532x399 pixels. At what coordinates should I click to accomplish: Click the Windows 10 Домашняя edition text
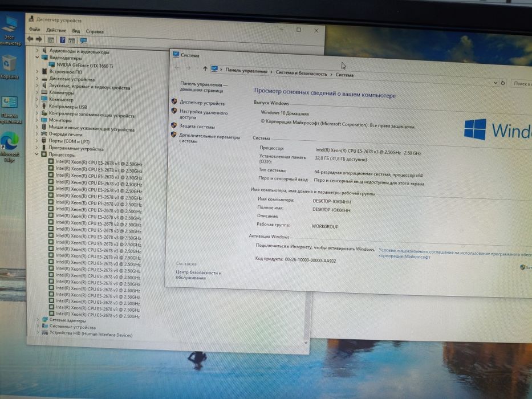pyautogui.click(x=285, y=113)
